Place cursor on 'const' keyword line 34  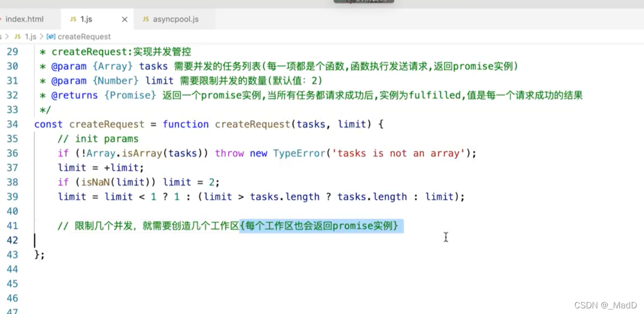tap(48, 124)
